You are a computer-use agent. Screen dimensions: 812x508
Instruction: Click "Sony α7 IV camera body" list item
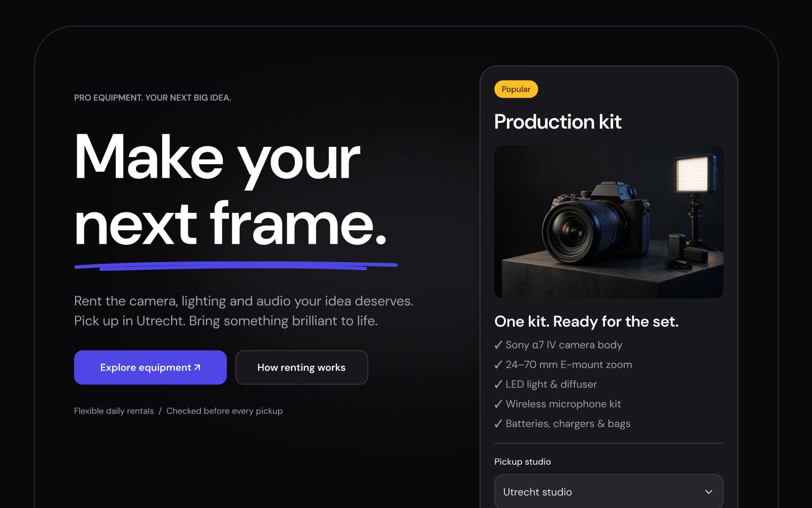click(558, 345)
